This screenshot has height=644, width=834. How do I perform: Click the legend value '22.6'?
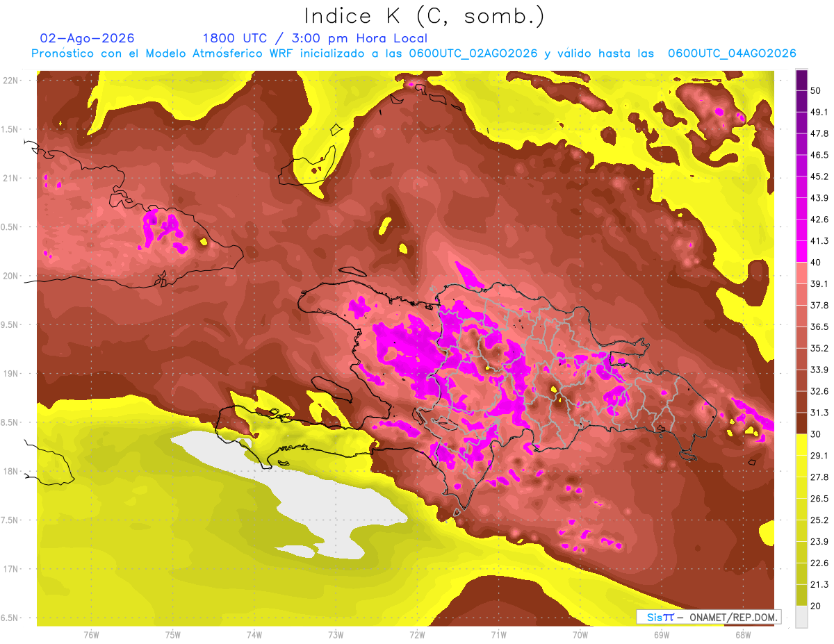819,563
